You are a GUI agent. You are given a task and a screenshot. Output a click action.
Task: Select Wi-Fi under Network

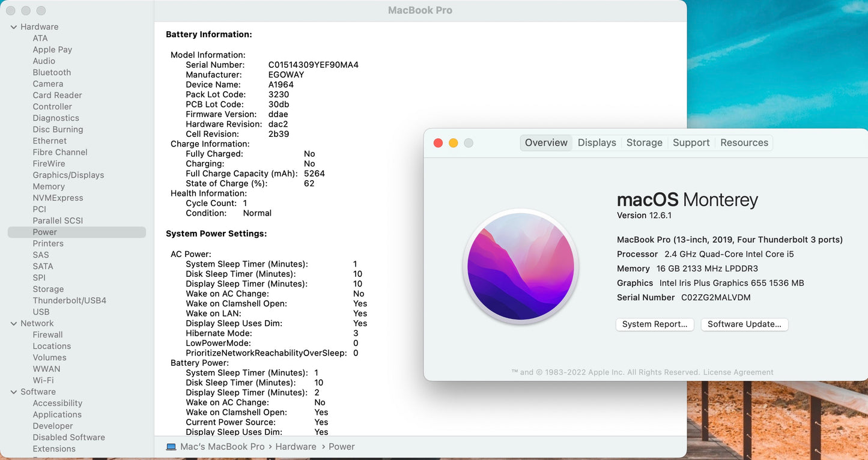(x=43, y=381)
